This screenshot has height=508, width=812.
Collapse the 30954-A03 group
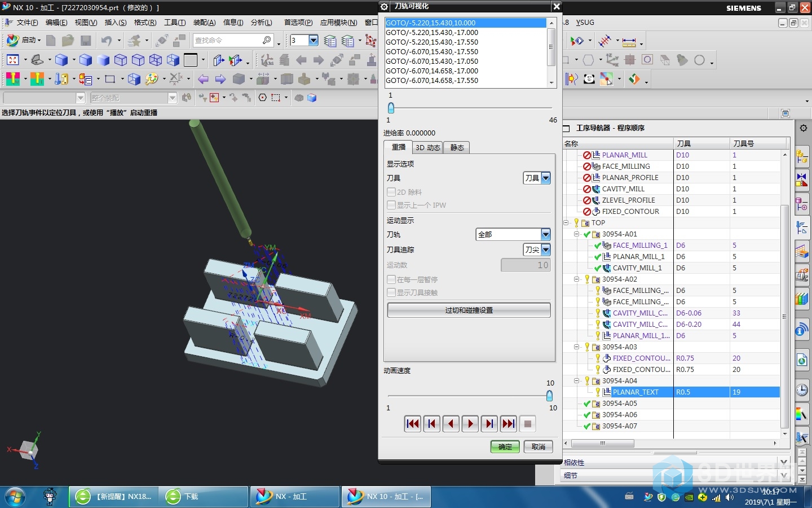[576, 347]
